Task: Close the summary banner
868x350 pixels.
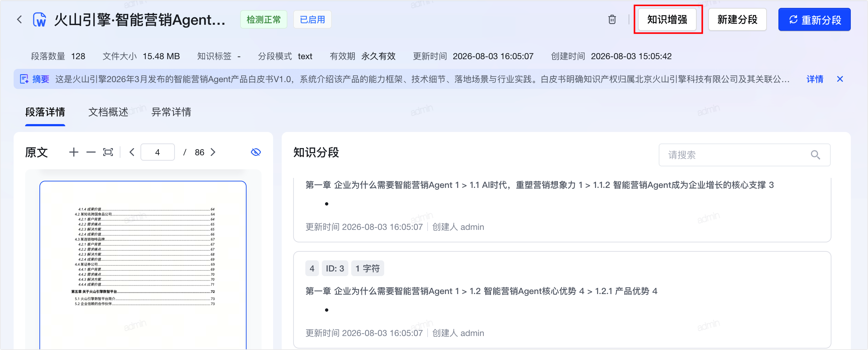Action: click(x=840, y=79)
